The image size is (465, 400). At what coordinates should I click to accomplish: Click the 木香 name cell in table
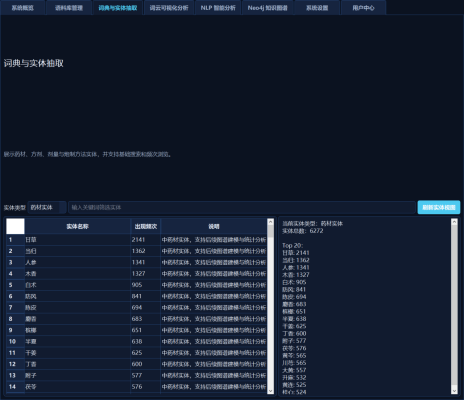[x=77, y=274]
